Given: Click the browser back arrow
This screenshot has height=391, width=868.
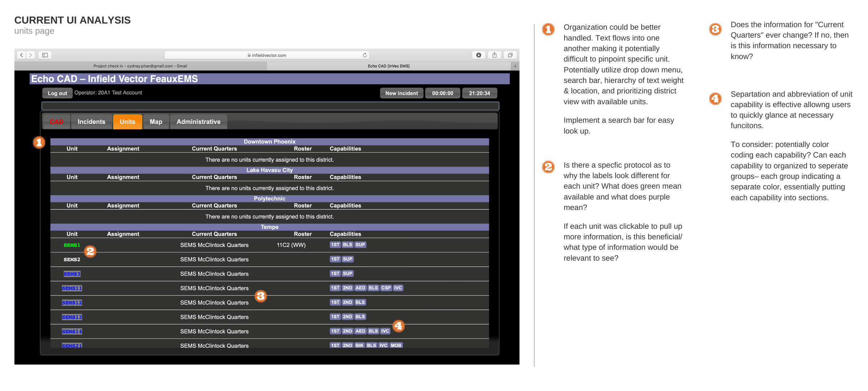Looking at the screenshot, I should [22, 55].
